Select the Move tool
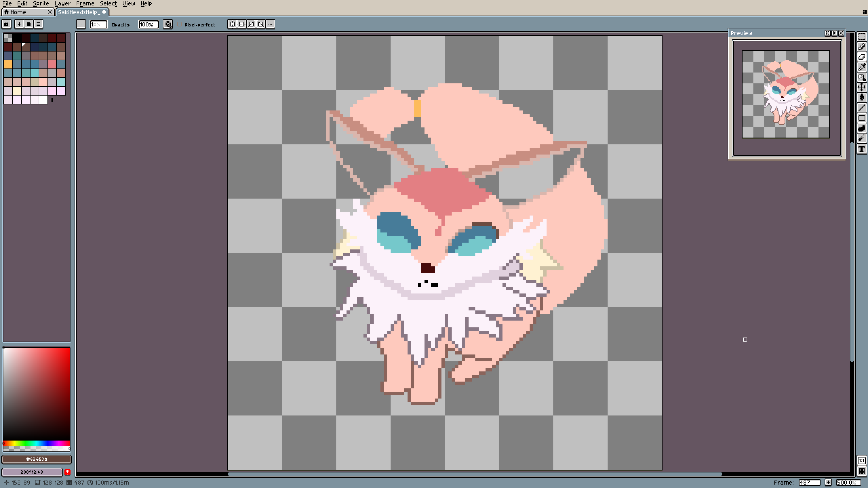This screenshot has height=488, width=868. click(x=862, y=87)
